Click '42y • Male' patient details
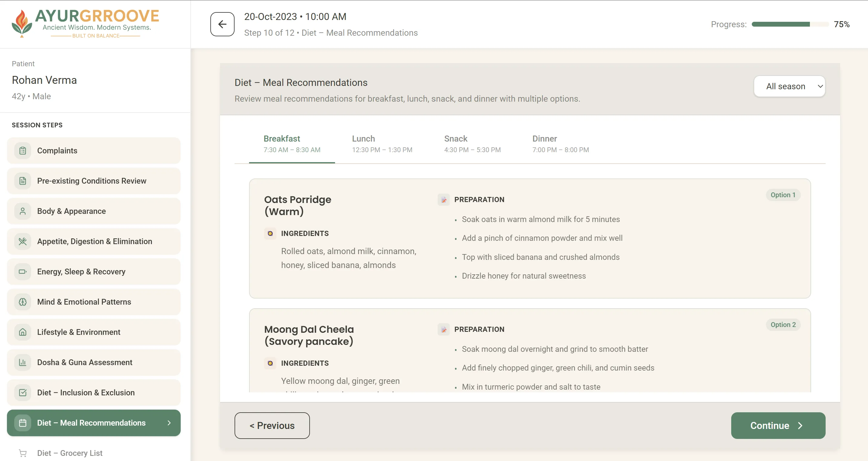 (31, 96)
